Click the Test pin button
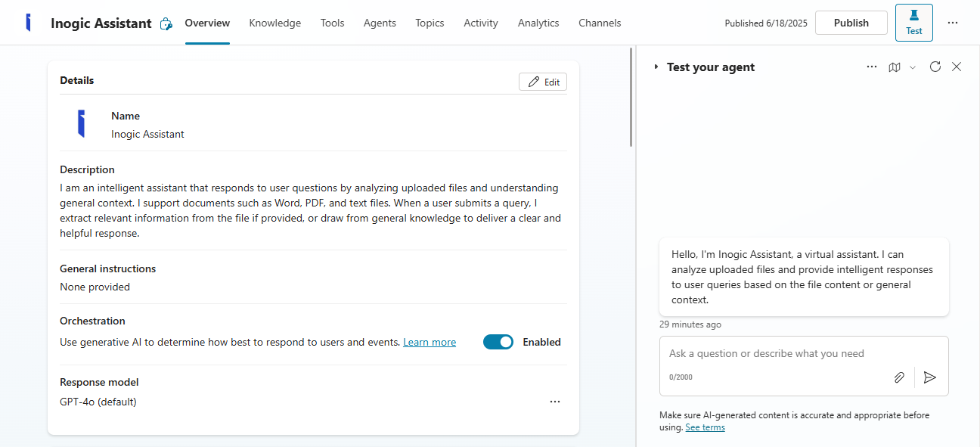 [913, 23]
